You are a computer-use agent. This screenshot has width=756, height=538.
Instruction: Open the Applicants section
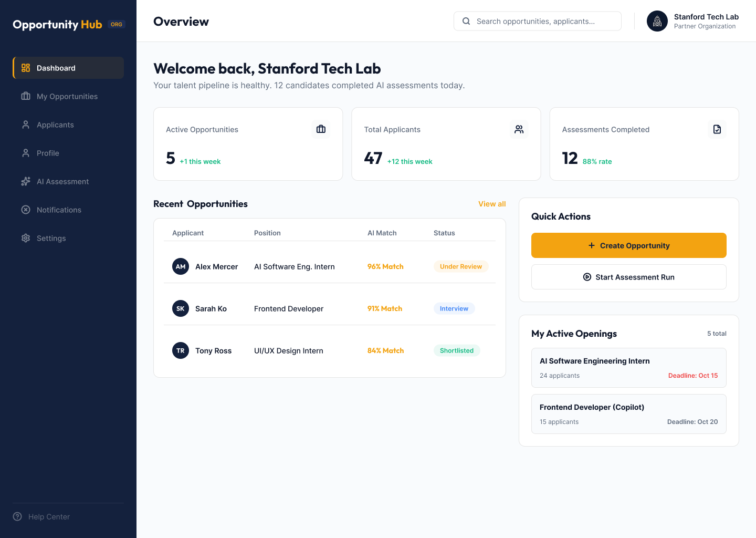click(x=68, y=125)
